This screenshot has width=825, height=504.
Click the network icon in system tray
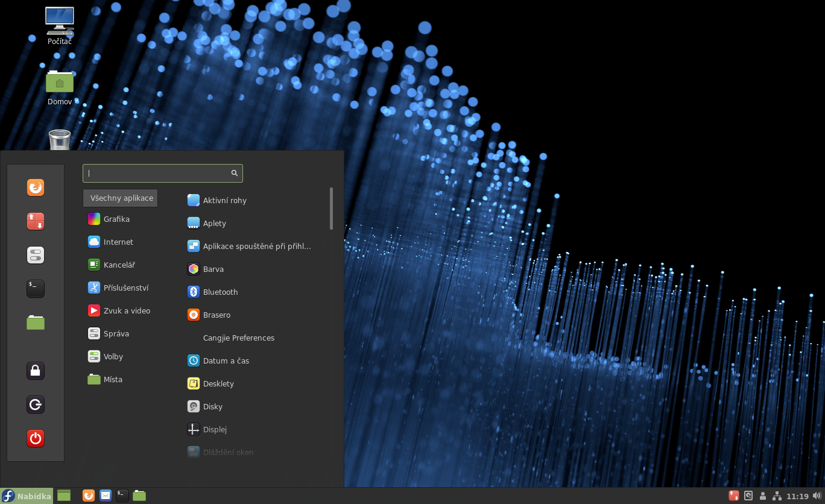point(777,496)
